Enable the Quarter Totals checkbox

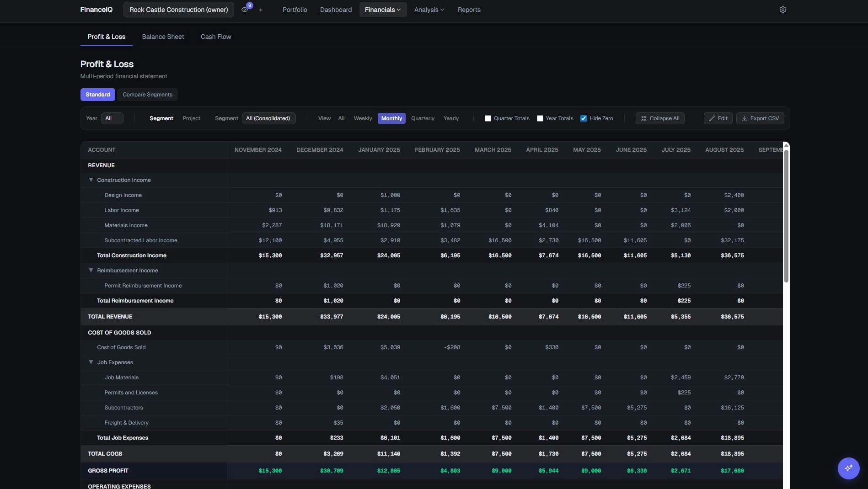coord(488,118)
